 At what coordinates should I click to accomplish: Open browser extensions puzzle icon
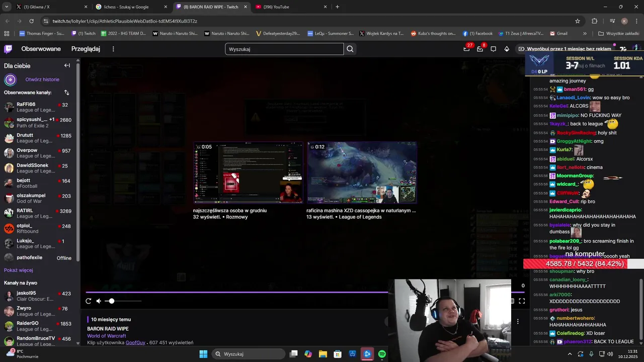click(595, 21)
